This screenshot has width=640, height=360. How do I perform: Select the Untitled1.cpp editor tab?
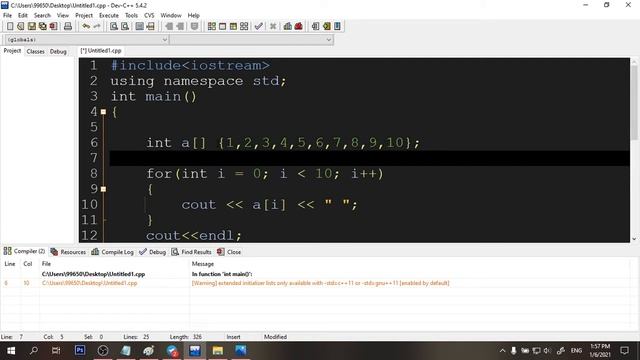point(101,51)
